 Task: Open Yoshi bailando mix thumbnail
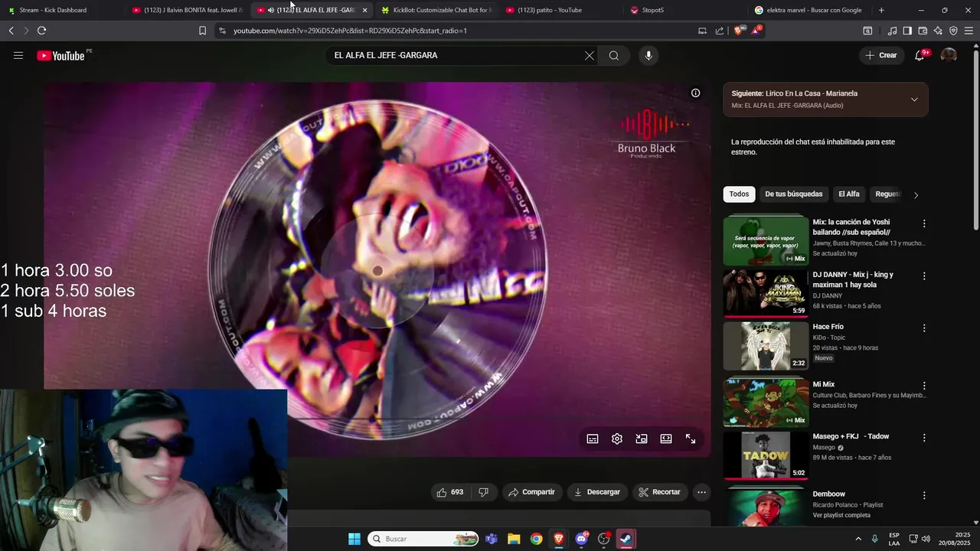[x=766, y=241]
